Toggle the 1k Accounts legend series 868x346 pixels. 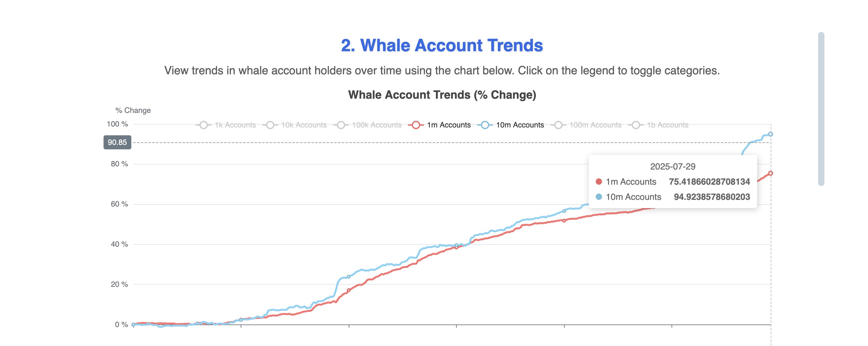pyautogui.click(x=226, y=125)
